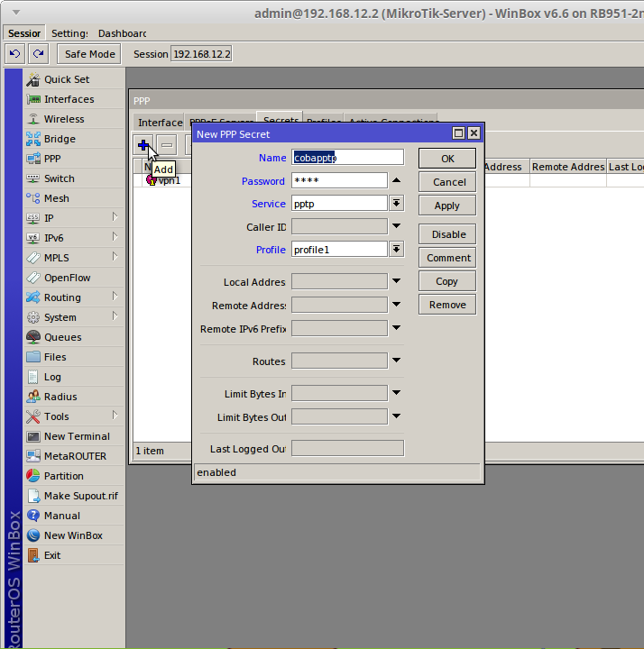This screenshot has width=644, height=649.
Task: Click OK in New PPP Secret
Action: click(447, 159)
